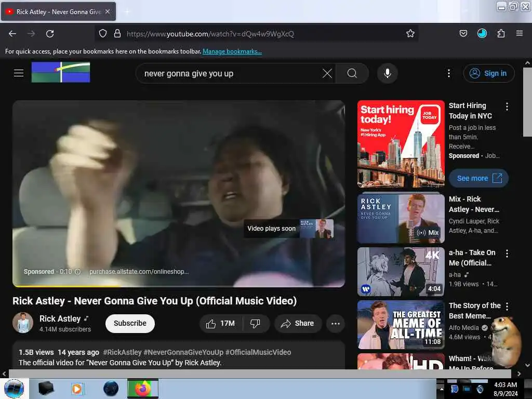Open the Save to Pocket icon
Screen dimensions: 532x399
click(x=463, y=33)
